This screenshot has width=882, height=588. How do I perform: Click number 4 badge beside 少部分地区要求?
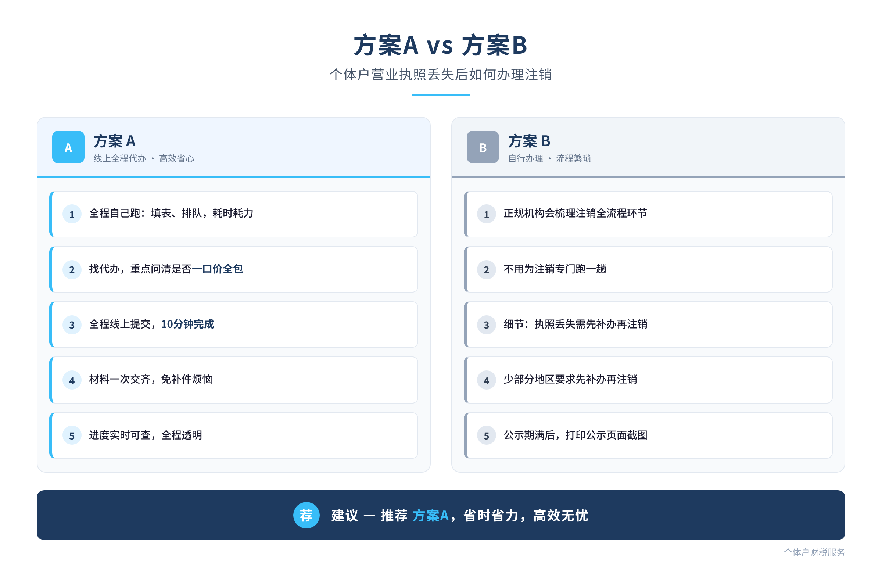click(486, 380)
